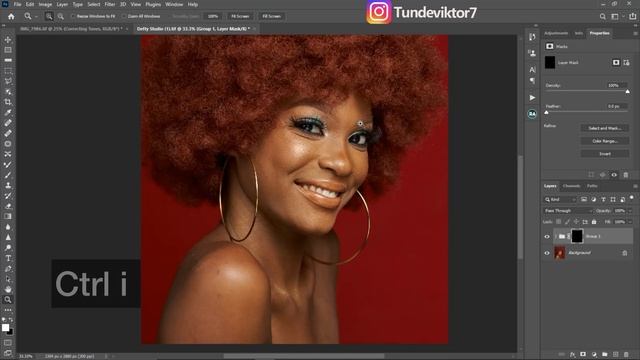The image size is (640, 360).
Task: Open the Actions panel play icon
Action: [532, 98]
